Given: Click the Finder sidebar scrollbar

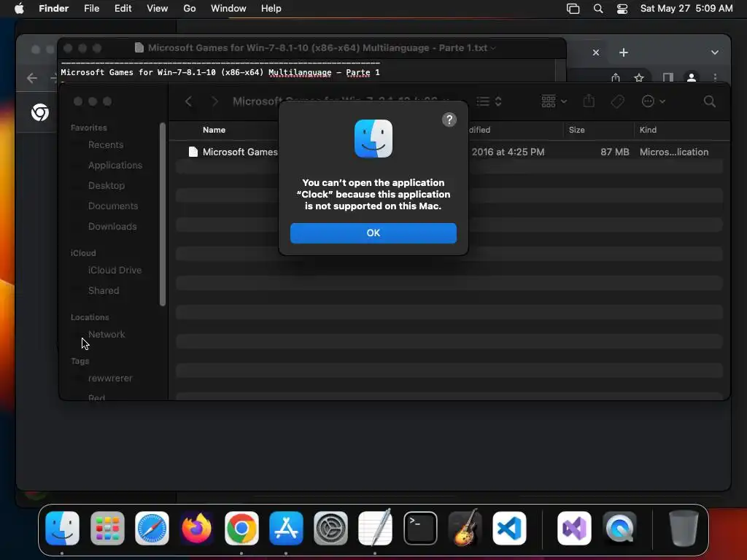Looking at the screenshot, I should (x=163, y=214).
